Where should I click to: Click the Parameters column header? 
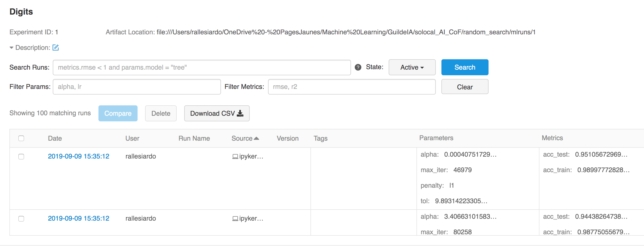click(x=436, y=138)
